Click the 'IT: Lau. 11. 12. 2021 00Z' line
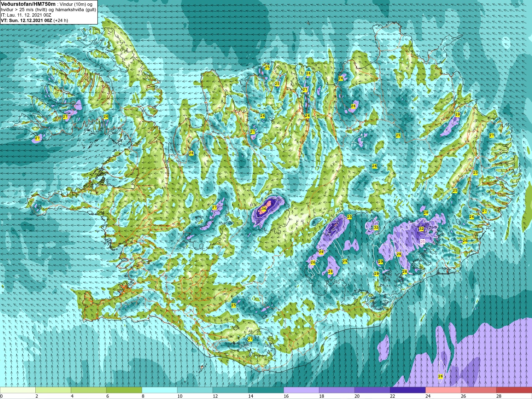The height and width of the screenshot is (399, 532). click(26, 15)
